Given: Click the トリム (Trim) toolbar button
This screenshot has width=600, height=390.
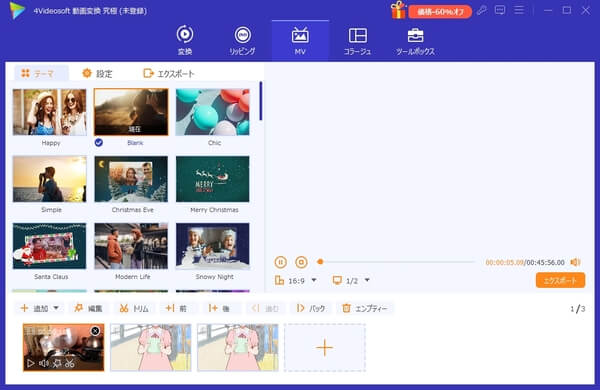Looking at the screenshot, I should coord(134,308).
